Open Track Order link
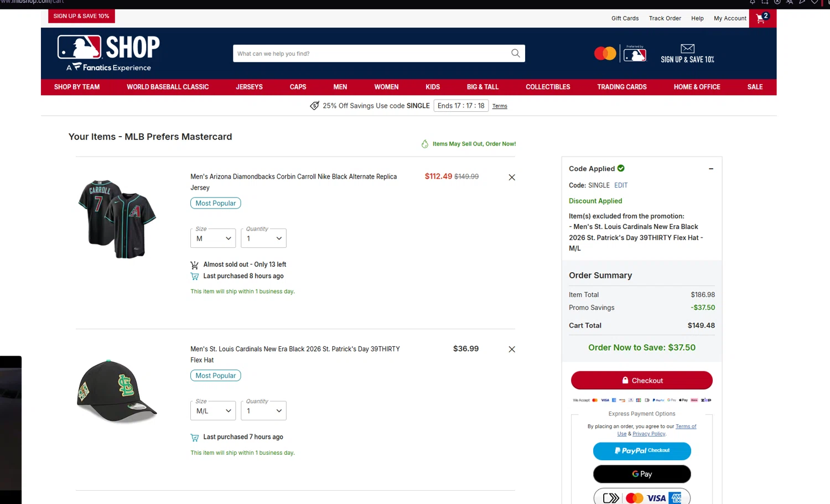Viewport: 830px width, 504px height. pos(665,18)
